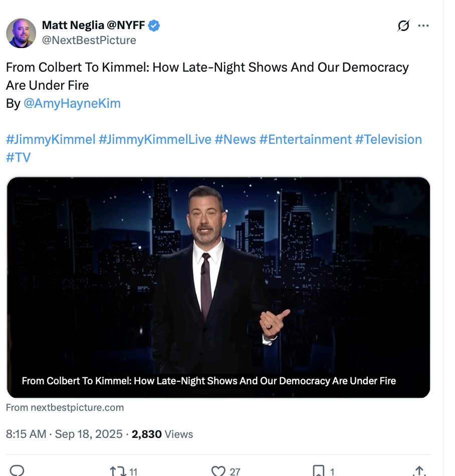Open the #Television hashtag

(388, 139)
